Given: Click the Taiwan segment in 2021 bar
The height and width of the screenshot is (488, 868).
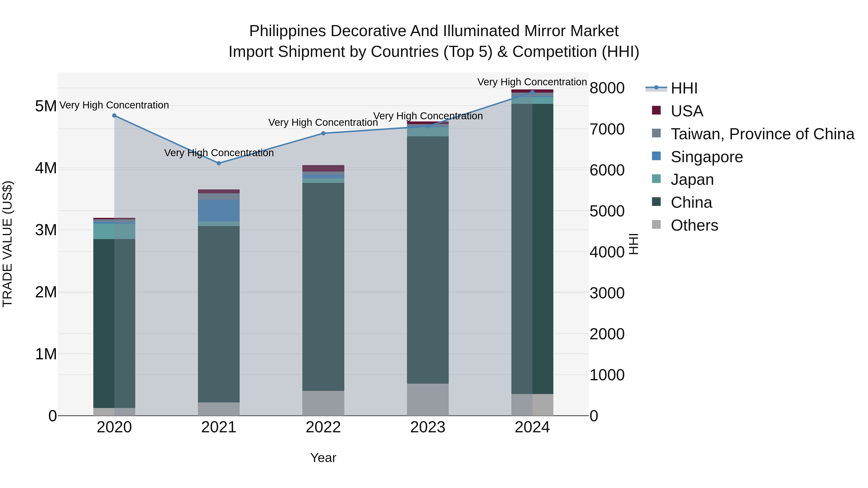Looking at the screenshot, I should tap(219, 197).
